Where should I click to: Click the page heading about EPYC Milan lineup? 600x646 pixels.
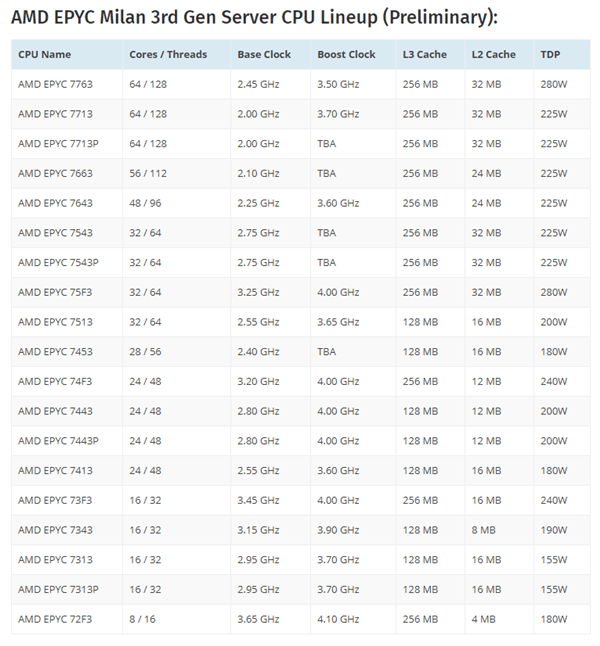pos(254,18)
